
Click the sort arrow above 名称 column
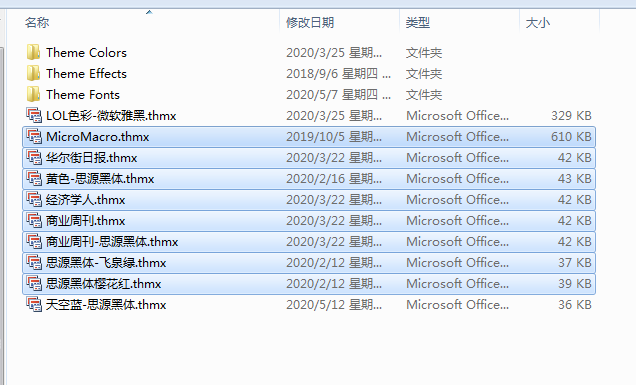(149, 12)
